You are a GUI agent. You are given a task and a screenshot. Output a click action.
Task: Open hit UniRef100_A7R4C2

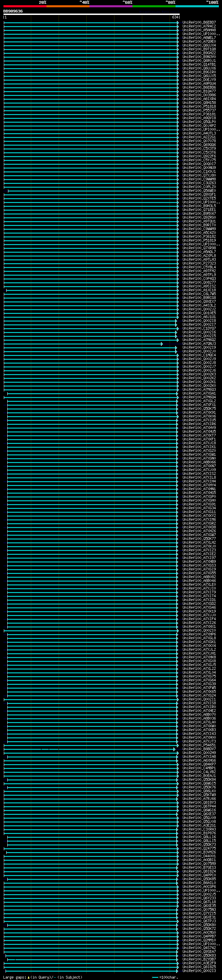(199, 26)
